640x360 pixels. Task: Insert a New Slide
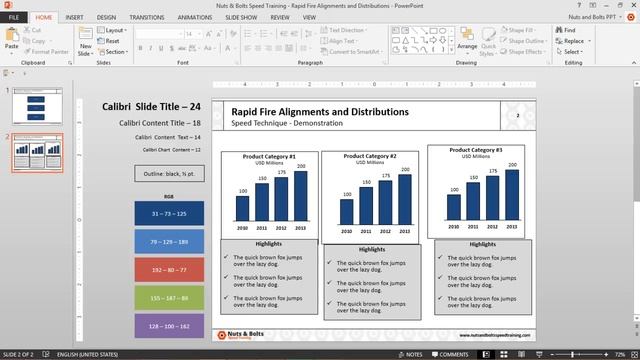(85, 42)
